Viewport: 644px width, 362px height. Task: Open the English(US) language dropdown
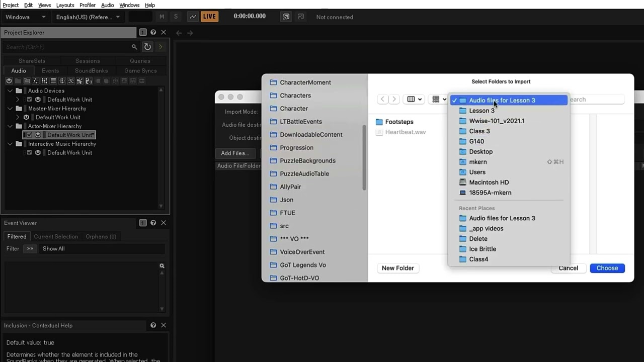[88, 17]
